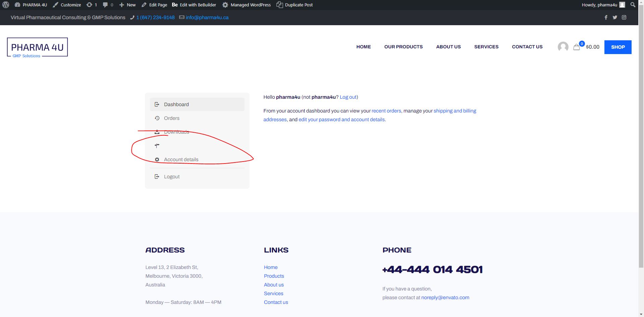Click the blue SHOP button
The width and height of the screenshot is (644, 317).
618,47
